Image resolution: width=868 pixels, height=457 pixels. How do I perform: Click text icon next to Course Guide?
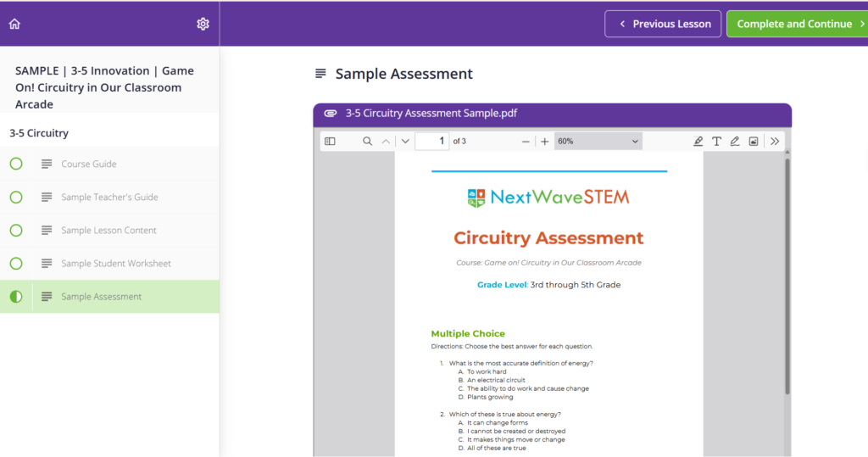[47, 164]
